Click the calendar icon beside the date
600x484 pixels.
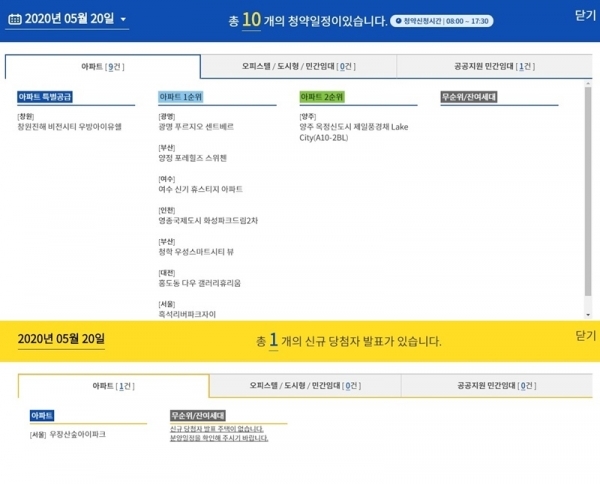pyautogui.click(x=15, y=19)
